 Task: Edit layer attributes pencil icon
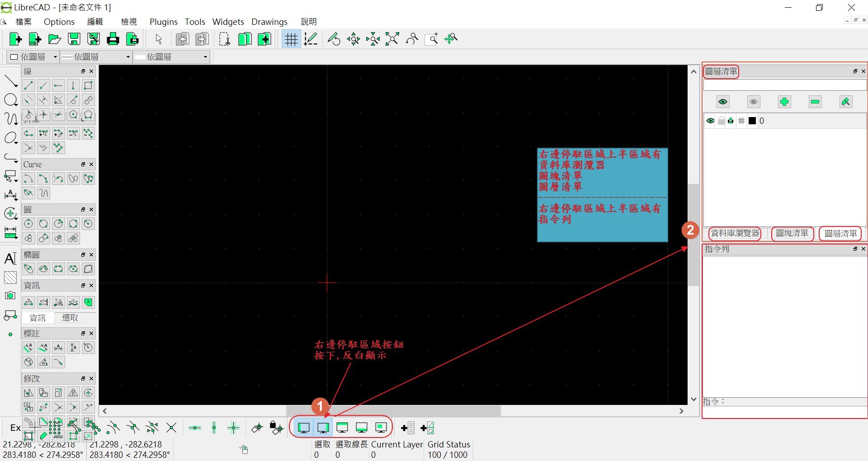[846, 102]
